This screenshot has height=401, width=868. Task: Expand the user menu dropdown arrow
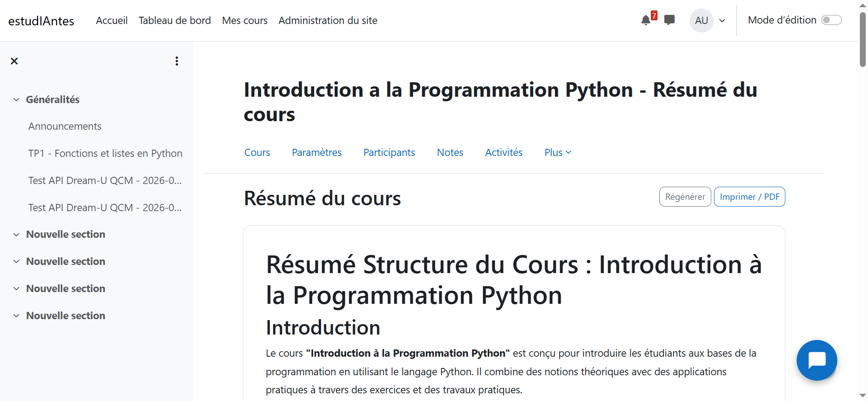click(x=722, y=21)
